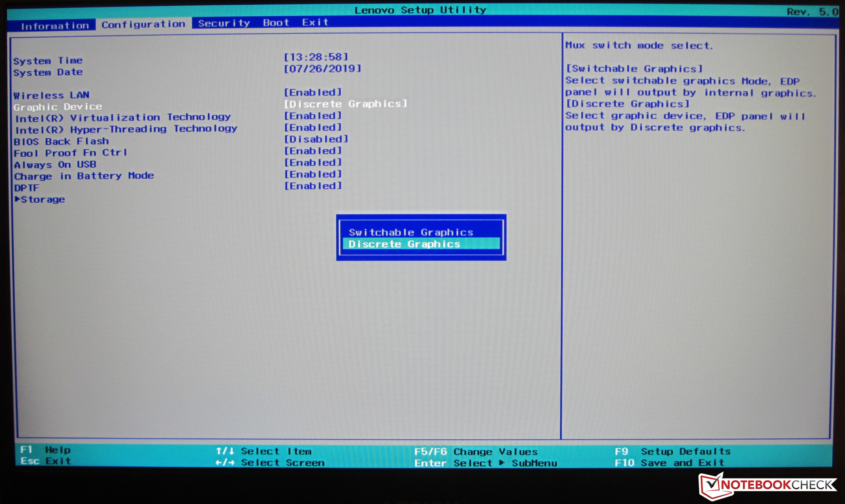Expand the Storage submenu arrow
Screen dimensions: 845x504
coord(18,199)
